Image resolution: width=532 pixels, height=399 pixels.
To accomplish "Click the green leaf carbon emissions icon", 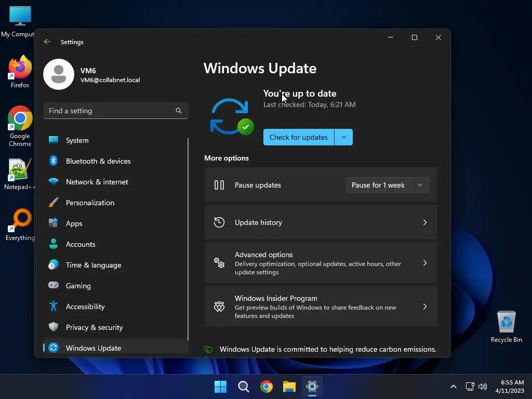I will click(x=208, y=350).
